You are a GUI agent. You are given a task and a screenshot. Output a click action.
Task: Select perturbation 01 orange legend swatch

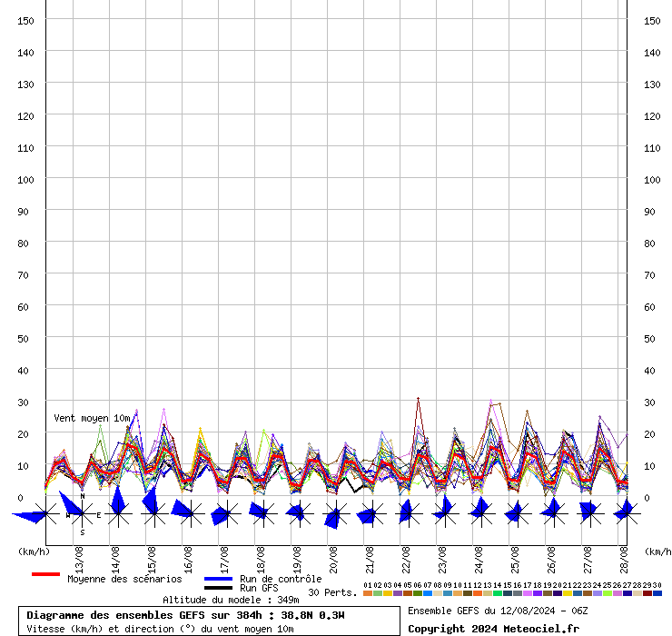pyautogui.click(x=367, y=593)
